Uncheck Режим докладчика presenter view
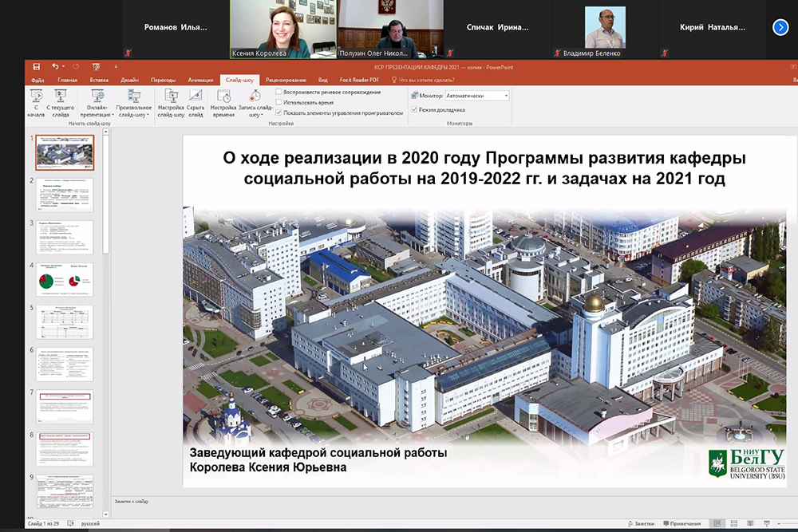798x532 pixels. [x=414, y=109]
